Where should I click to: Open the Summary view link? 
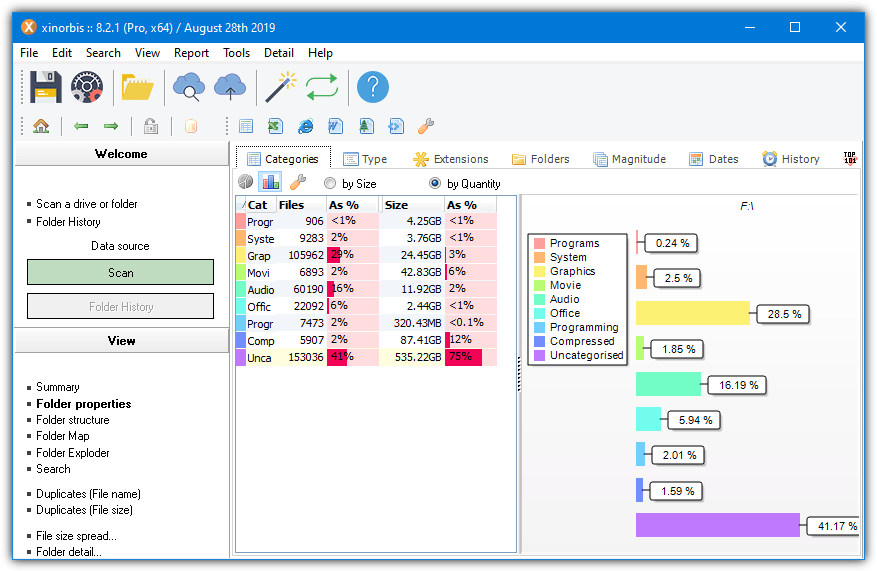tap(58, 387)
